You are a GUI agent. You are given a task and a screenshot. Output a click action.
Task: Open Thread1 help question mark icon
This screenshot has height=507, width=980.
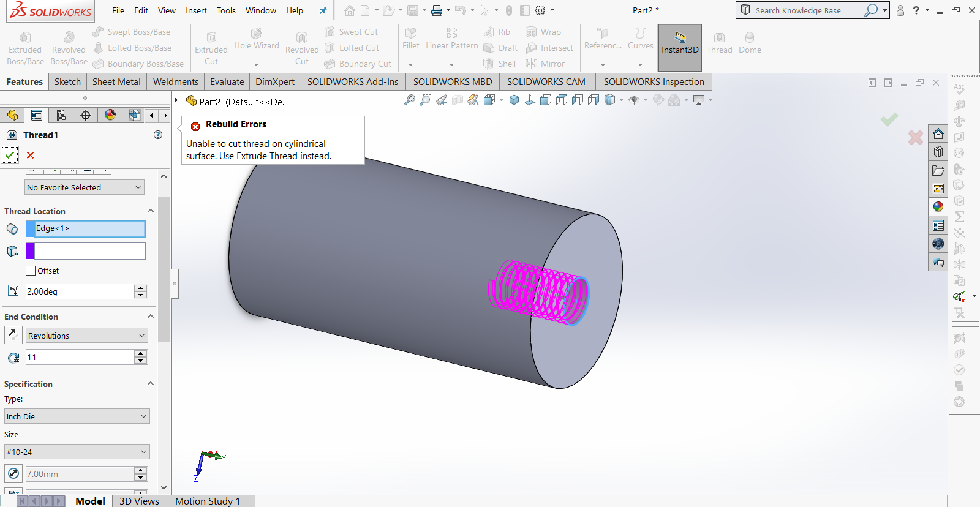pyautogui.click(x=158, y=135)
